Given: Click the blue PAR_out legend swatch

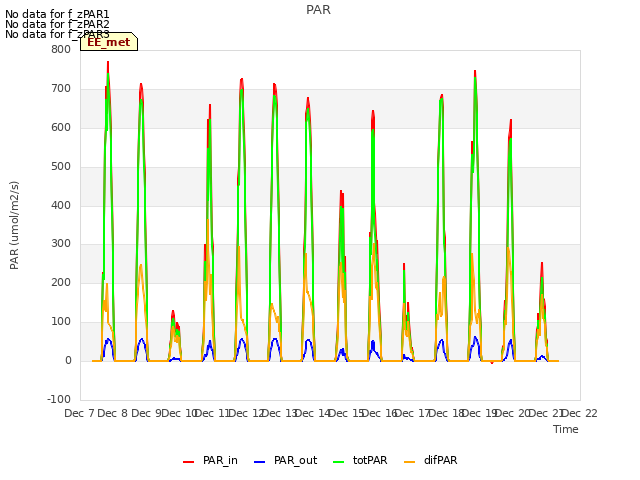Looking at the screenshot, I should [x=259, y=462].
